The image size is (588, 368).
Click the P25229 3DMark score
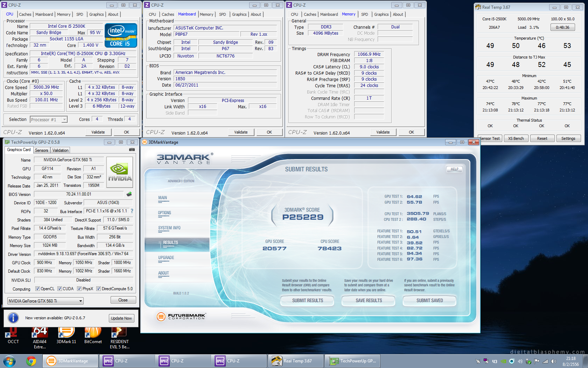303,217
